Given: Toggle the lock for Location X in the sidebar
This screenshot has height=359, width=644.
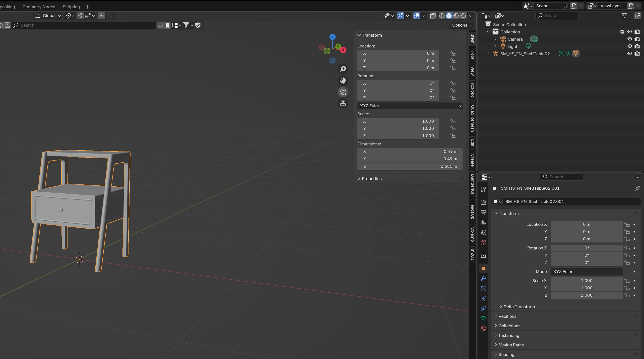Looking at the screenshot, I should pyautogui.click(x=453, y=53).
